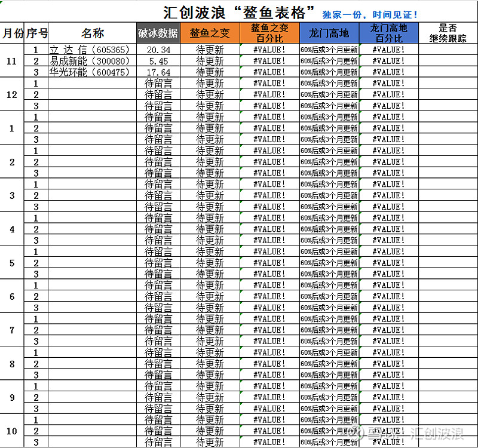Click 序号 3 in the 华光环能 row

[36, 72]
